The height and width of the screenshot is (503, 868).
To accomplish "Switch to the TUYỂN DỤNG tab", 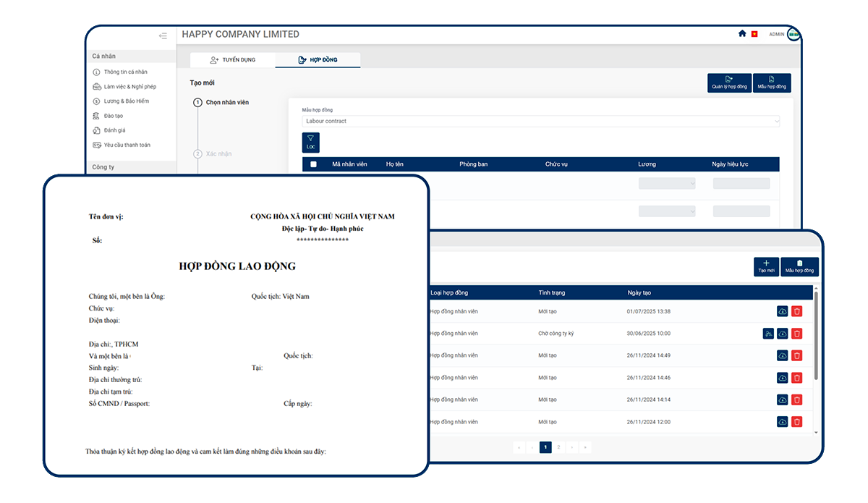I will click(x=232, y=60).
